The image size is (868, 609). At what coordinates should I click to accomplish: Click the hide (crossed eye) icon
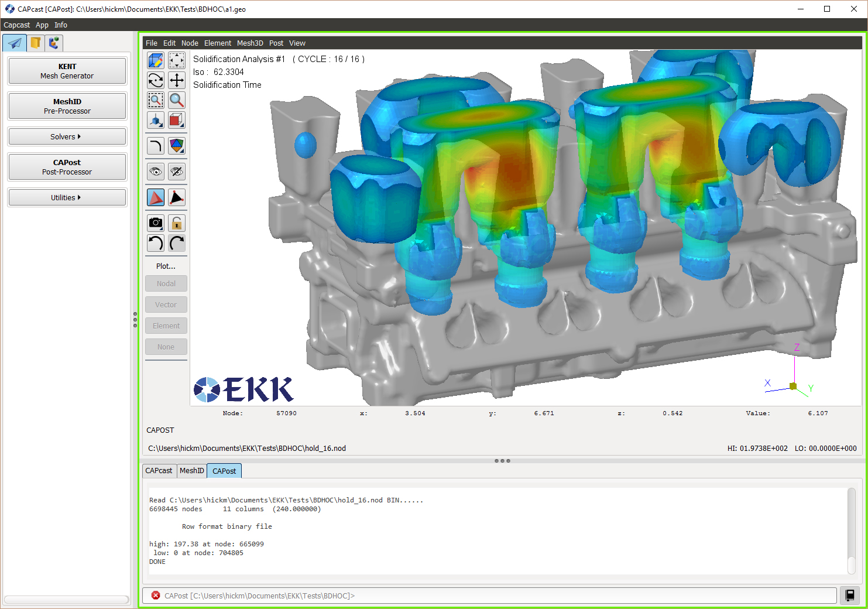177,172
